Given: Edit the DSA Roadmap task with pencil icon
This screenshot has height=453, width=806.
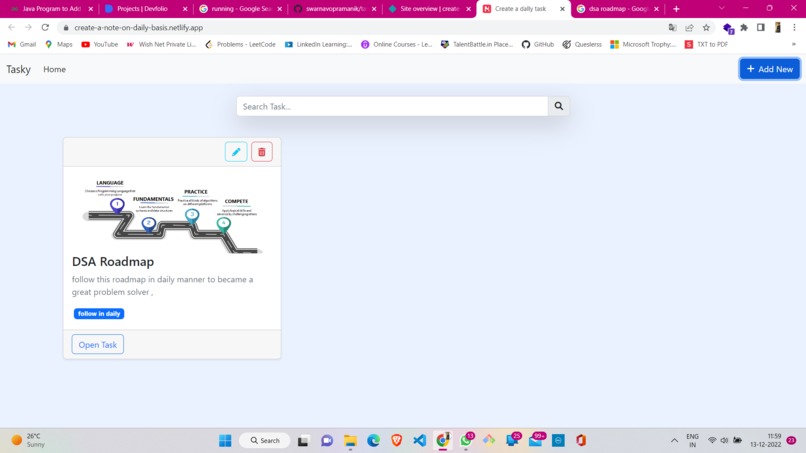Looking at the screenshot, I should (x=236, y=152).
